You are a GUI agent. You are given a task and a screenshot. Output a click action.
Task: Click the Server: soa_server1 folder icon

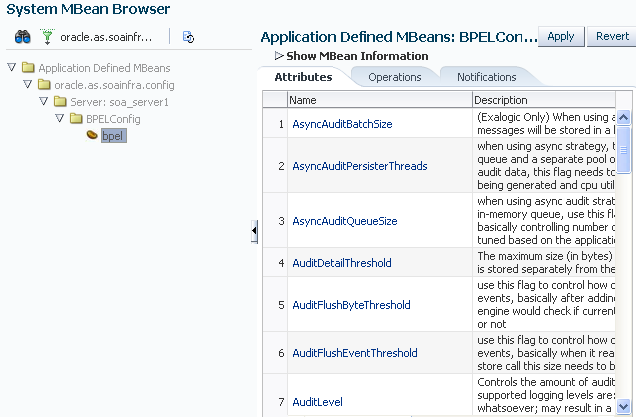coord(60,102)
